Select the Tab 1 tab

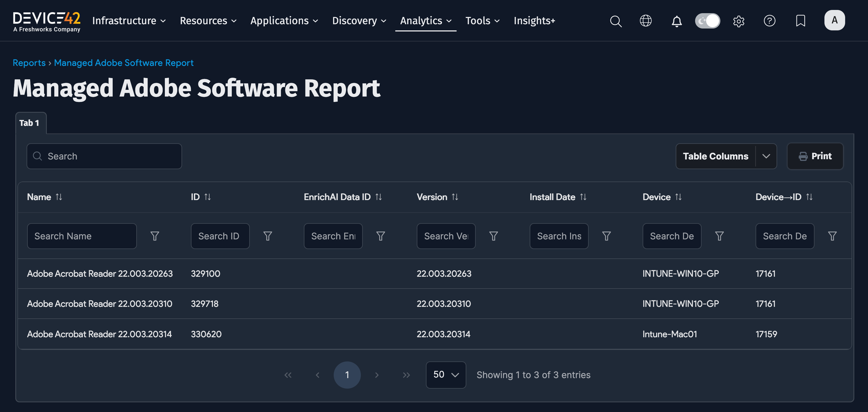click(x=30, y=123)
